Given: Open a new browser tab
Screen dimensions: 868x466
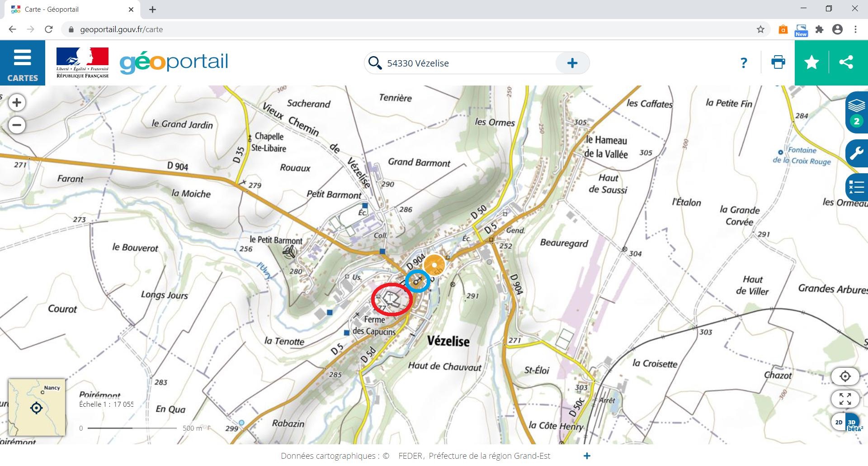Looking at the screenshot, I should (152, 9).
